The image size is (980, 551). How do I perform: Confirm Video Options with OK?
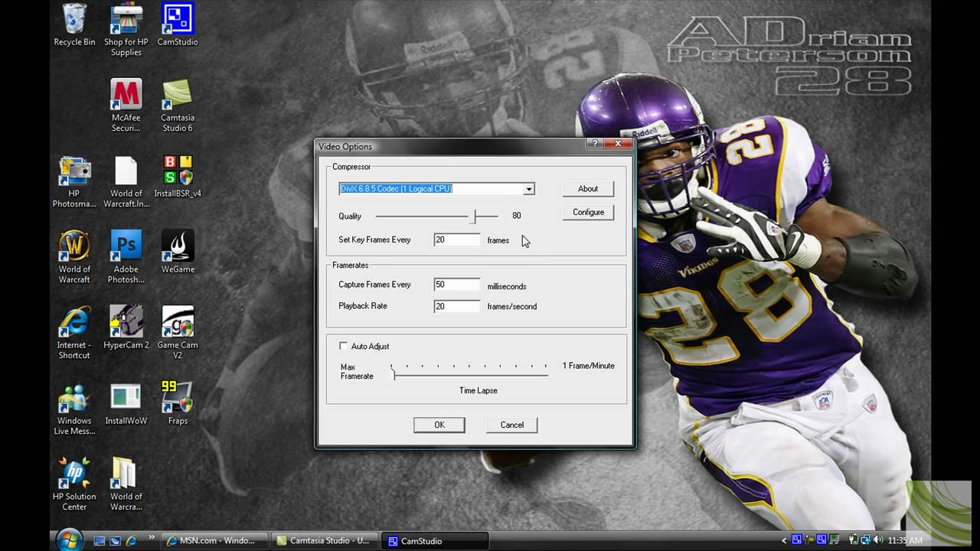tap(439, 425)
